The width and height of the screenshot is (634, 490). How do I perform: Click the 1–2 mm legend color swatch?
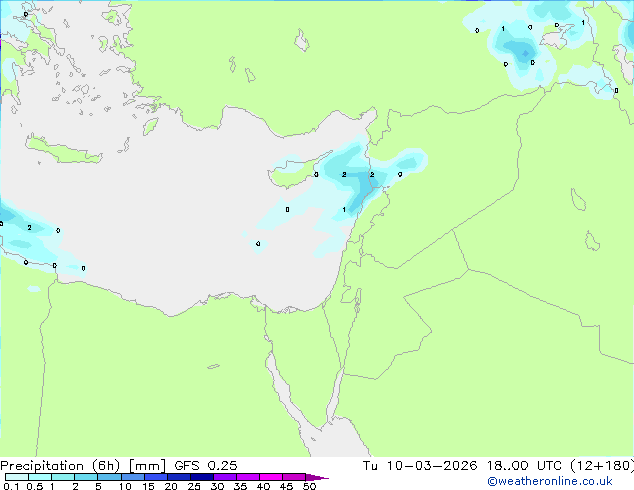(63, 477)
